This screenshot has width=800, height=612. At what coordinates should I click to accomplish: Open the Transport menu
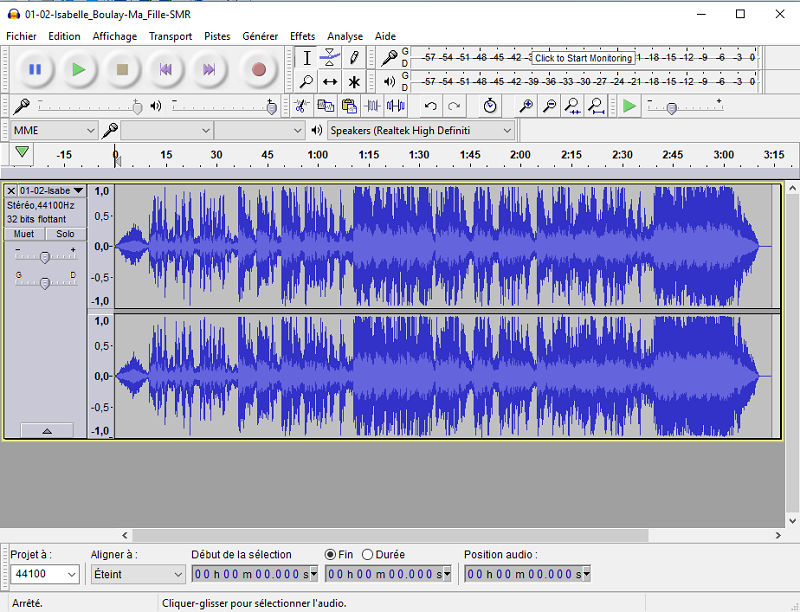pos(170,36)
